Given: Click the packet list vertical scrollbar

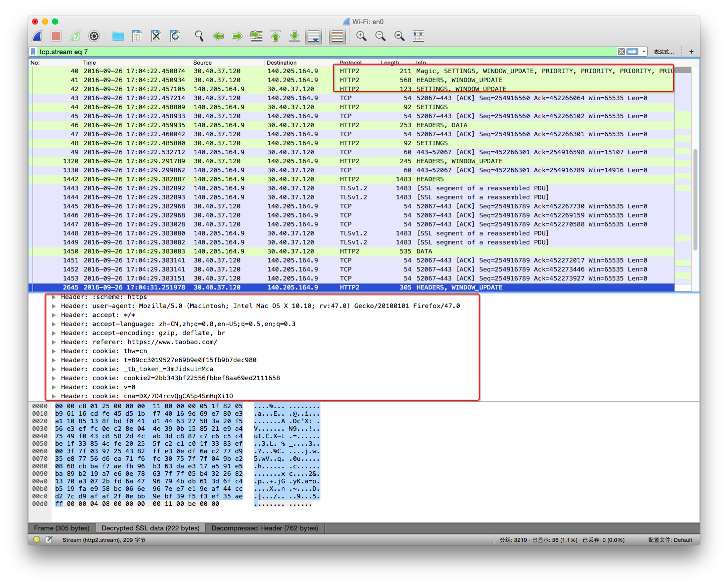Looking at the screenshot, I should coord(695,199).
